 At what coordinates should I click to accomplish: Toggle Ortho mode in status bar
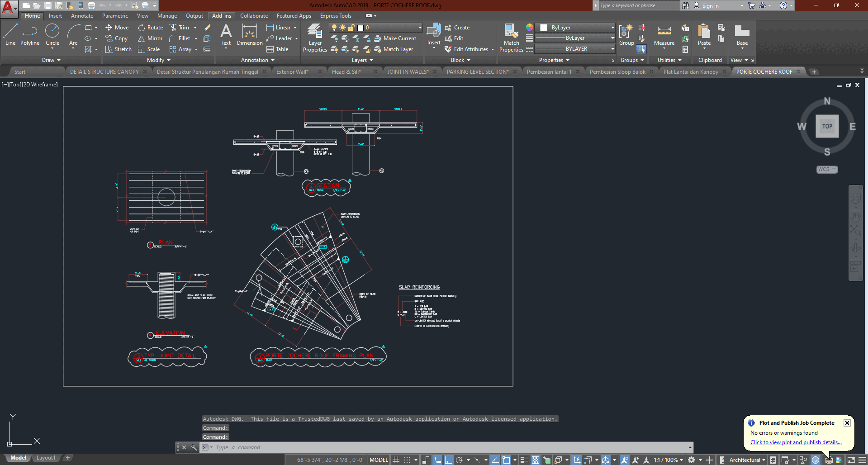point(448,460)
